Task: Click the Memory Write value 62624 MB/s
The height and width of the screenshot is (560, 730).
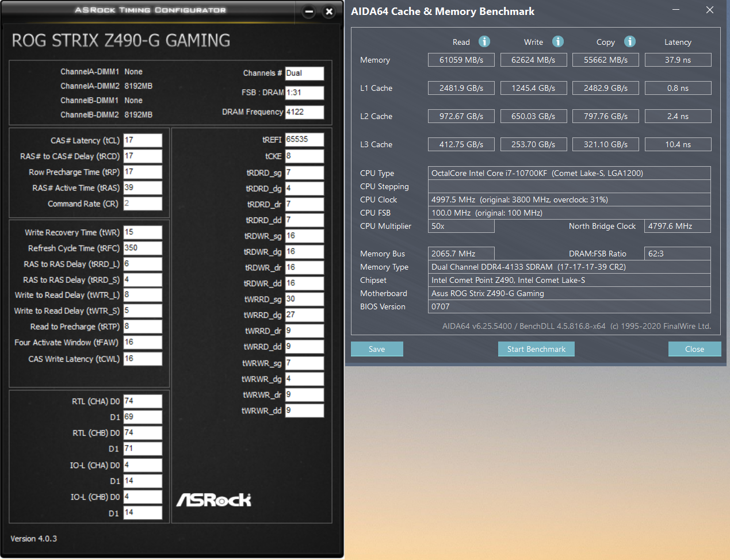Action: pyautogui.click(x=533, y=60)
